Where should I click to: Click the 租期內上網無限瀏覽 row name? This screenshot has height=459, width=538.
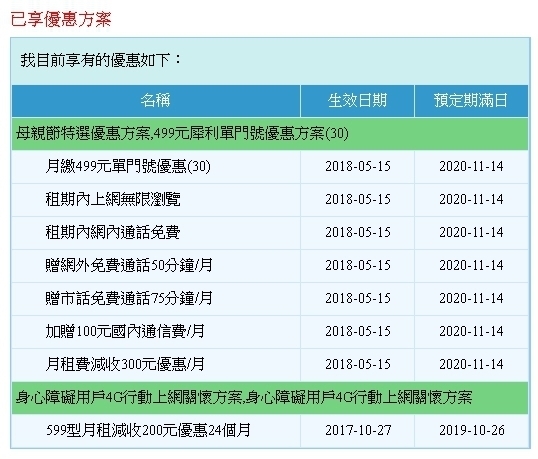(113, 200)
